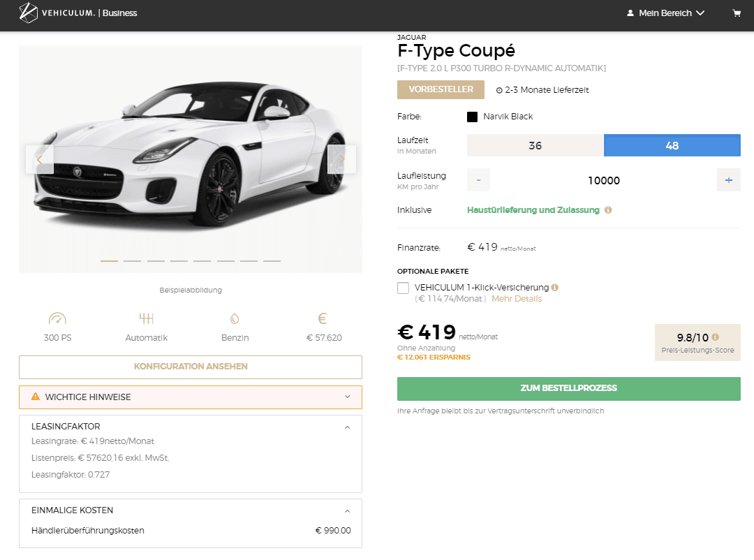Click the clock icon beside Lieferzeit
The image size is (754, 560).
(499, 91)
